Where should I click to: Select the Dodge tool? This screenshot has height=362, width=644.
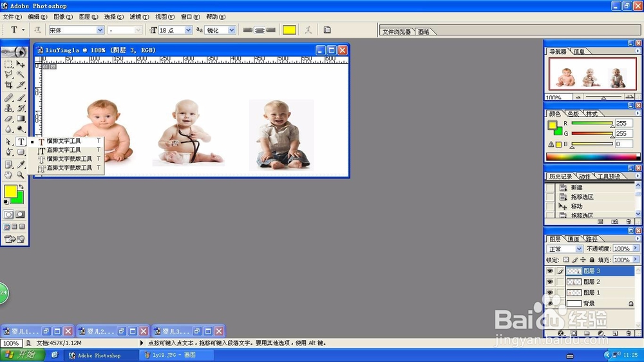point(21,129)
